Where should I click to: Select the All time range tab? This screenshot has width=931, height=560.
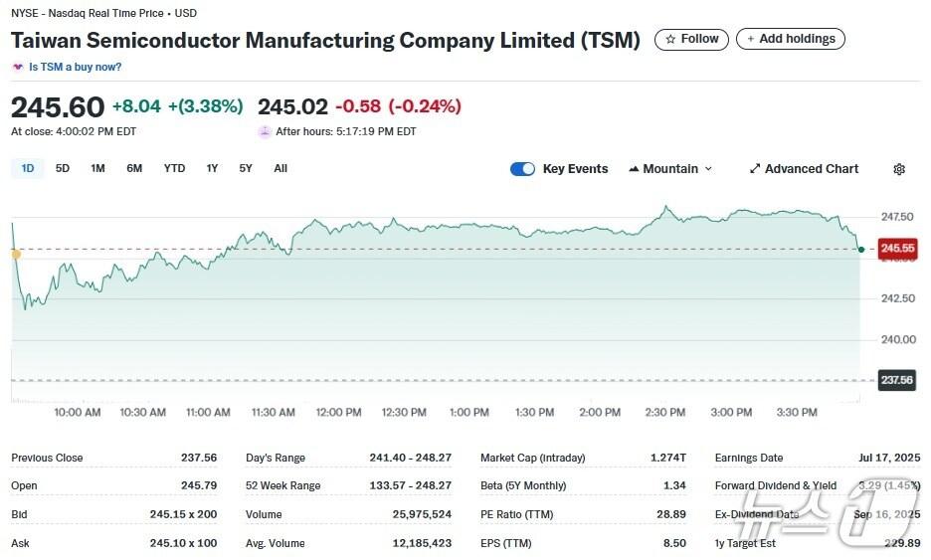point(280,168)
